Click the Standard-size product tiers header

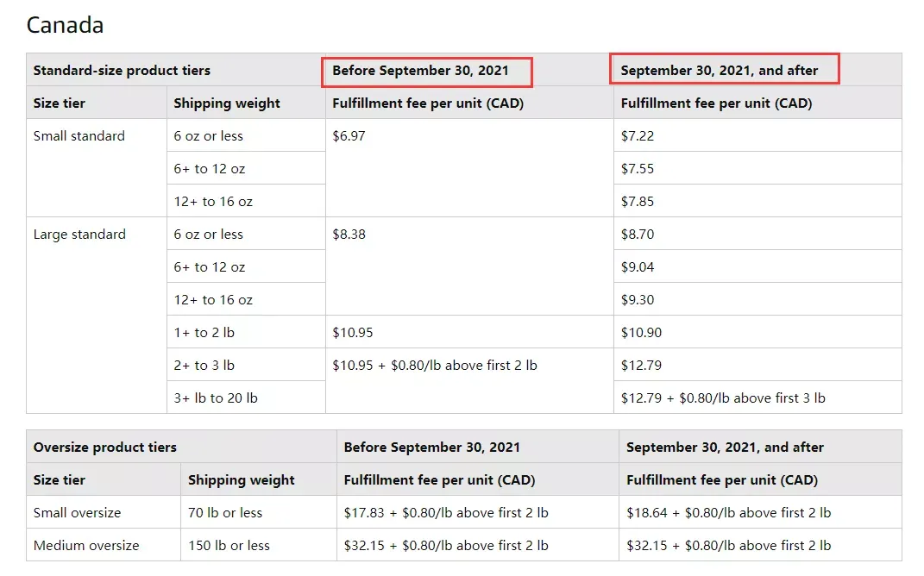point(122,71)
